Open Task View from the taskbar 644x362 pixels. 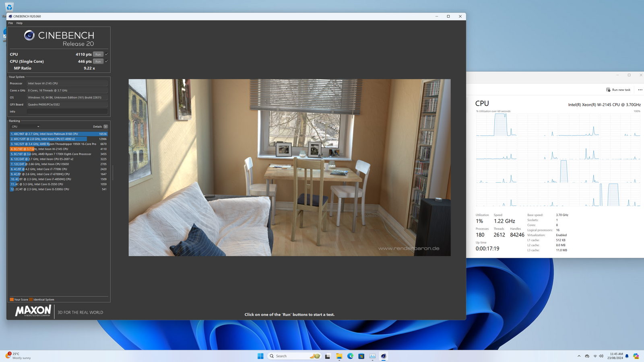point(328,356)
